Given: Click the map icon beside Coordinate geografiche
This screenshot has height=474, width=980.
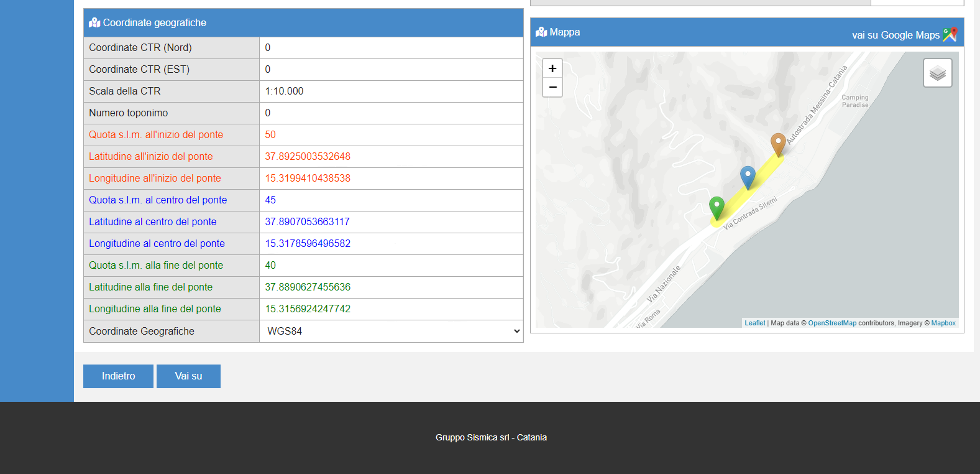Looking at the screenshot, I should 94,23.
